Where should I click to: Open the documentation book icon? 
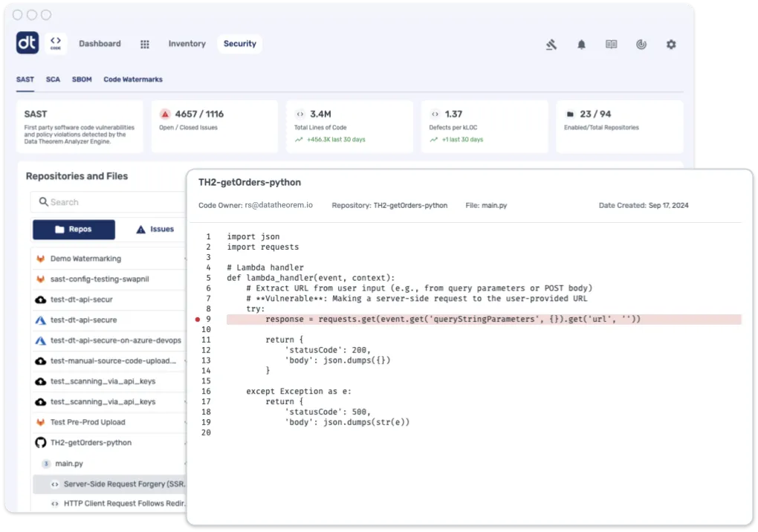611,45
